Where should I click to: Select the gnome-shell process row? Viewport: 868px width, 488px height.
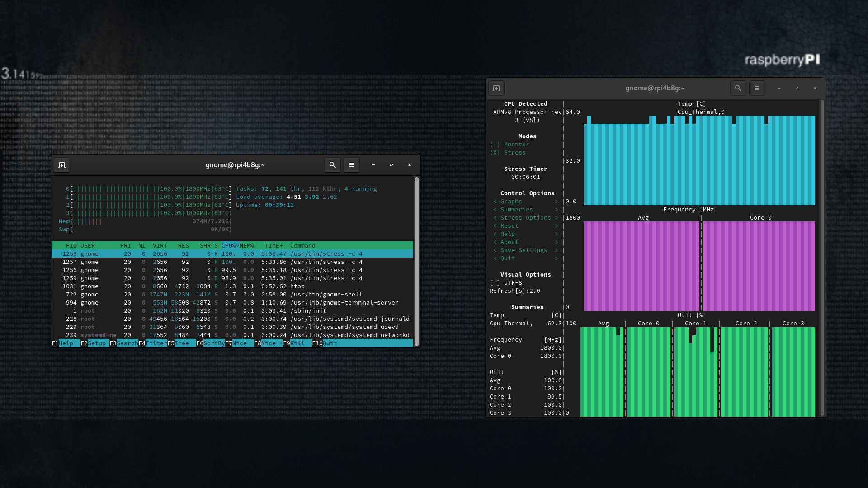click(232, 295)
